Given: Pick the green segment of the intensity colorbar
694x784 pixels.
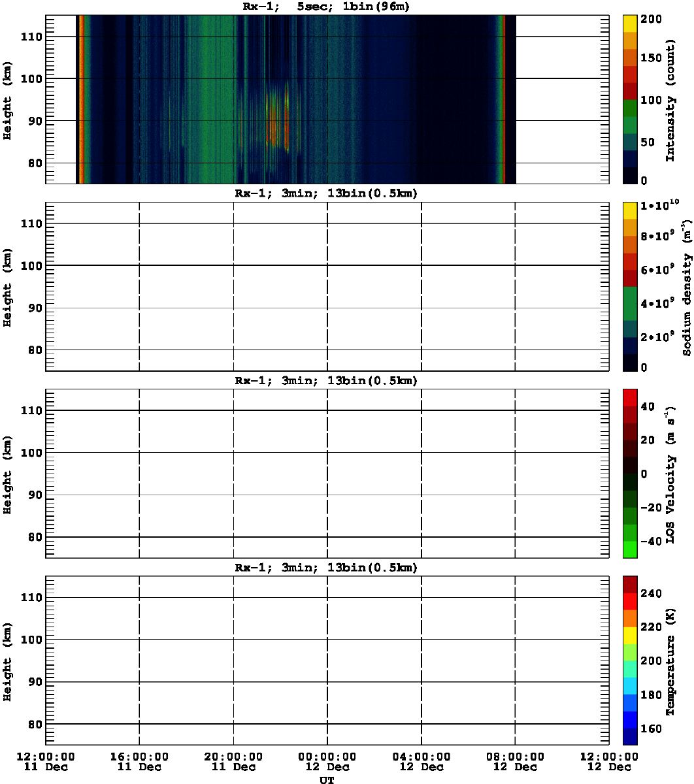Looking at the screenshot, I should [630, 107].
